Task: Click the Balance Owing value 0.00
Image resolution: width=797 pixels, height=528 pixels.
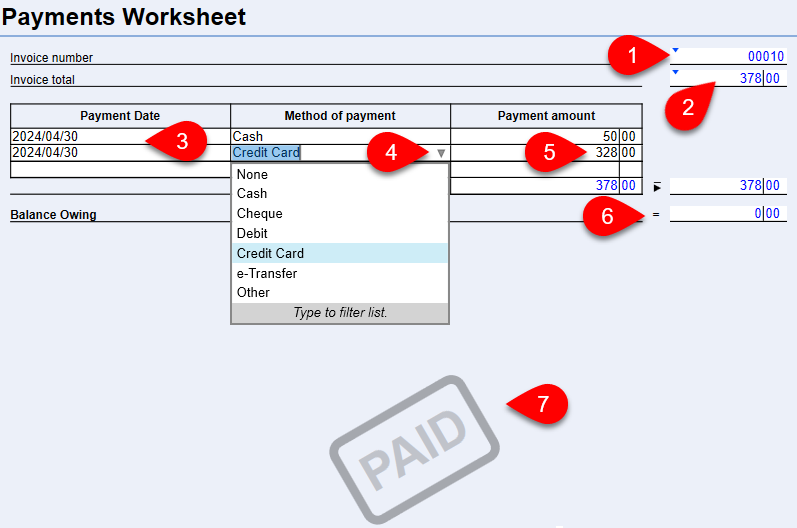Action: pos(728,213)
